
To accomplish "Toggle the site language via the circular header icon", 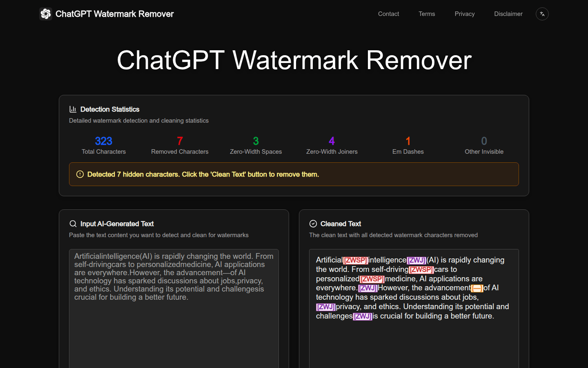I will [x=542, y=13].
